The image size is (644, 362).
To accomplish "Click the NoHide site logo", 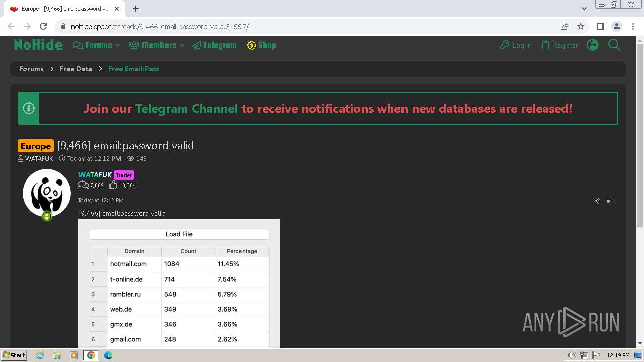I will point(38,45).
